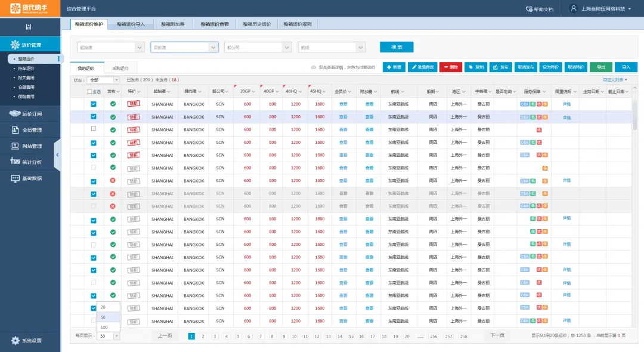Click the red 特价 stamp in first row
The width and height of the screenshot is (644, 352).
coord(134,104)
